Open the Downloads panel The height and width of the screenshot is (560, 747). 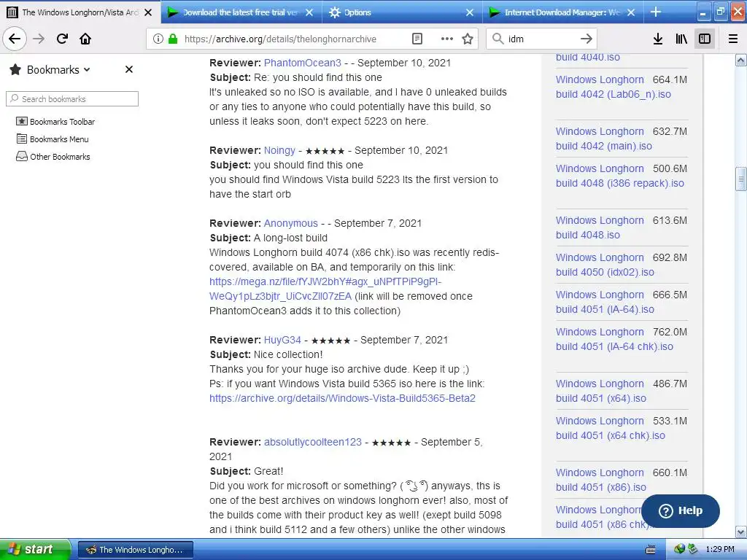tap(658, 39)
